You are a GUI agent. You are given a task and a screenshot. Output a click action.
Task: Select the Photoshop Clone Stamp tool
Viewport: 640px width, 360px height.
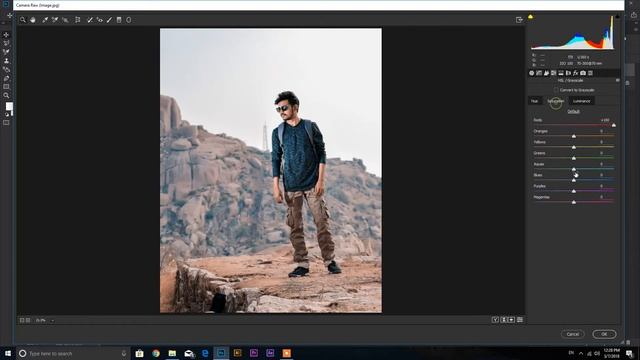point(6,61)
